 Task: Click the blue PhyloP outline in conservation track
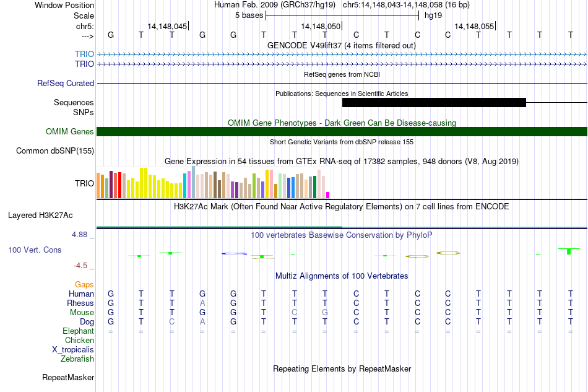[x=235, y=253]
